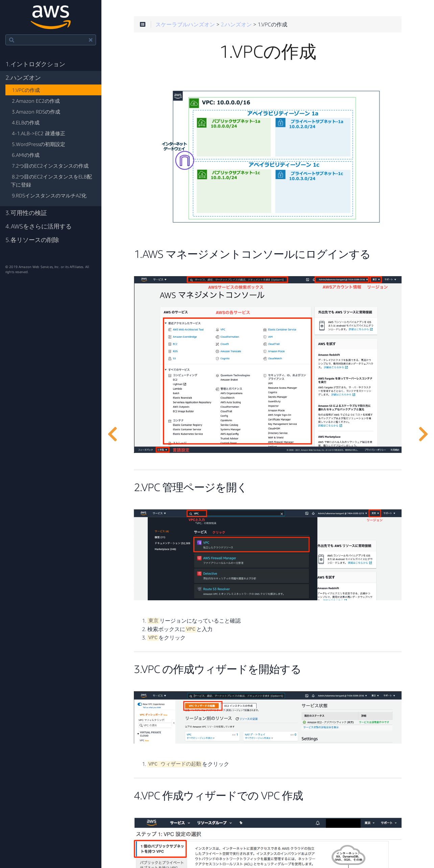
Task: Follow the スケーラブルハンズオン breadcrumb link
Action: [x=185, y=24]
